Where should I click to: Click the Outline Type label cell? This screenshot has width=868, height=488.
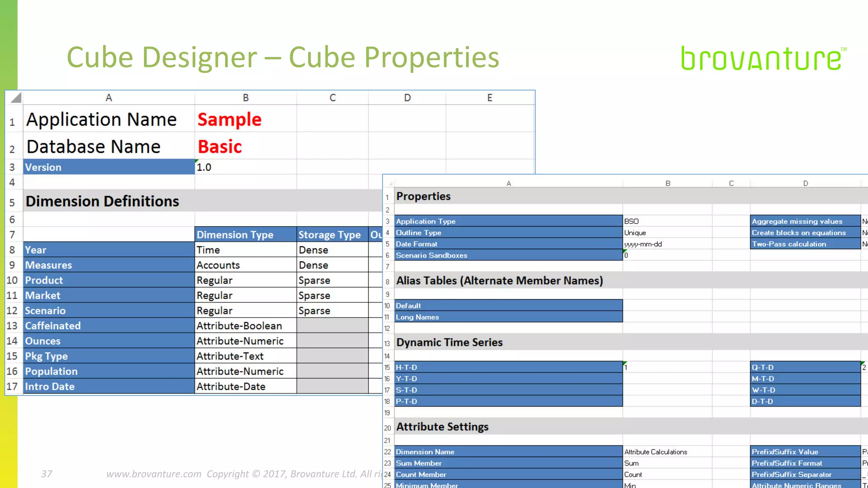(x=508, y=233)
